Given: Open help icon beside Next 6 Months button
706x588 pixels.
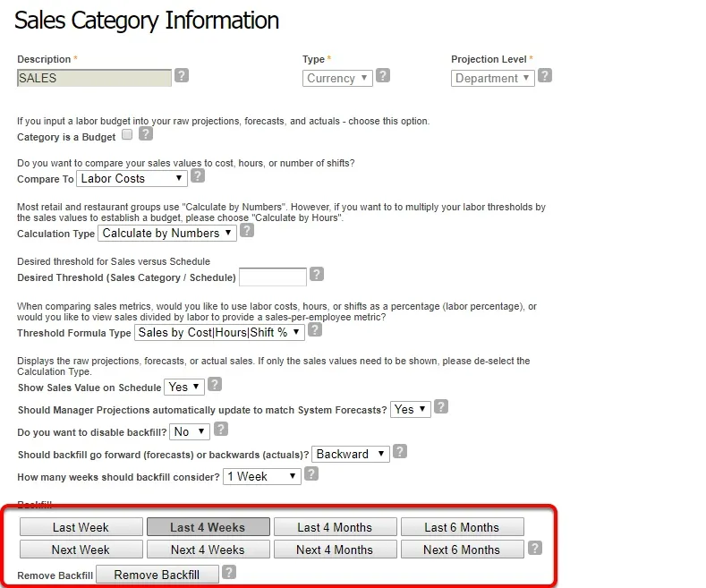Looking at the screenshot, I should 535,548.
